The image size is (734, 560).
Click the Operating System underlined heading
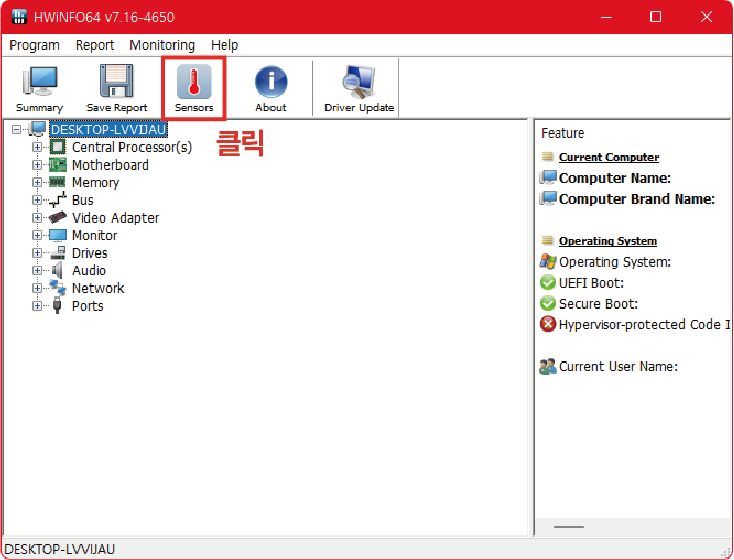pyautogui.click(x=608, y=241)
